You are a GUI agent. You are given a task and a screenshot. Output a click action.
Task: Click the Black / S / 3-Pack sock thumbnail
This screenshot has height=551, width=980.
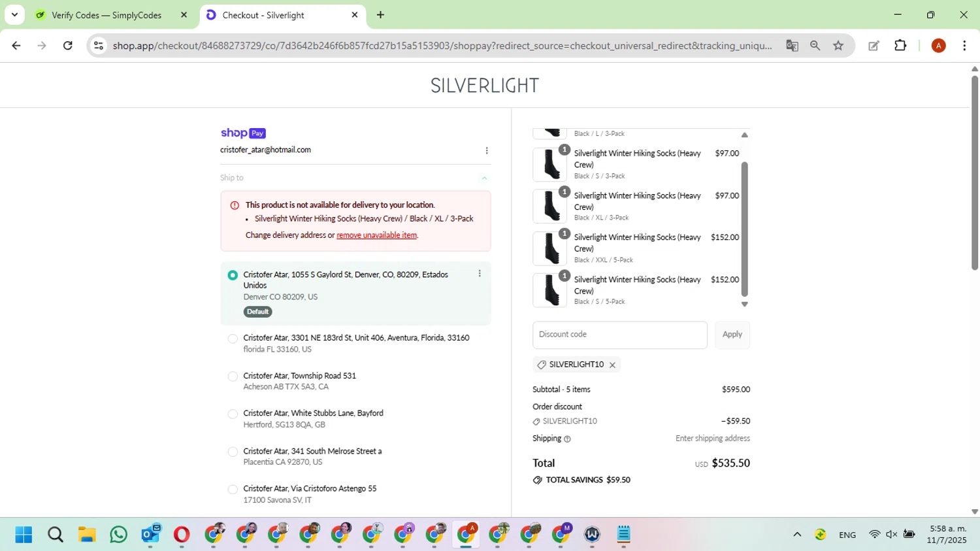coord(550,164)
